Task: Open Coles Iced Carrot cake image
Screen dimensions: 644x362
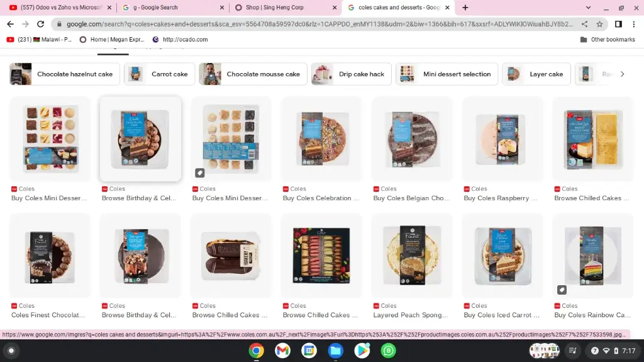Action: [x=502, y=256]
